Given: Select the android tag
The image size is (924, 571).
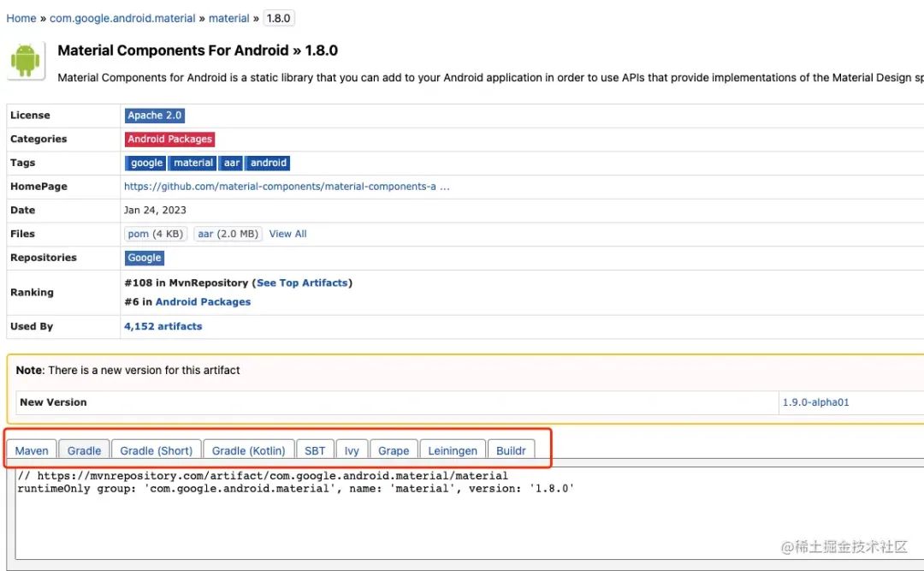Looking at the screenshot, I should point(268,163).
